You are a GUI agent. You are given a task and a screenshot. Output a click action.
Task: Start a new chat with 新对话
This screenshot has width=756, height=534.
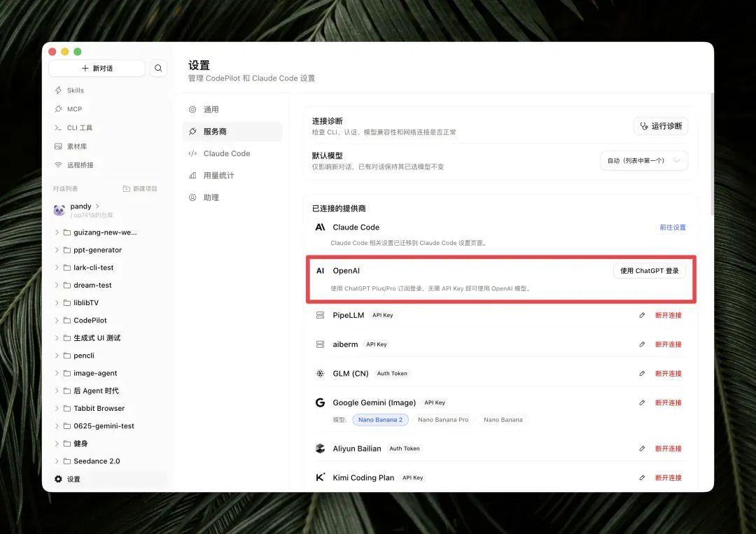tap(97, 69)
